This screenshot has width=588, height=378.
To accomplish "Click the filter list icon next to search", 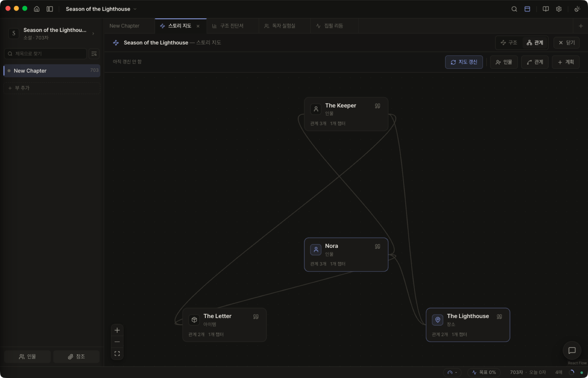I will 94,54.
